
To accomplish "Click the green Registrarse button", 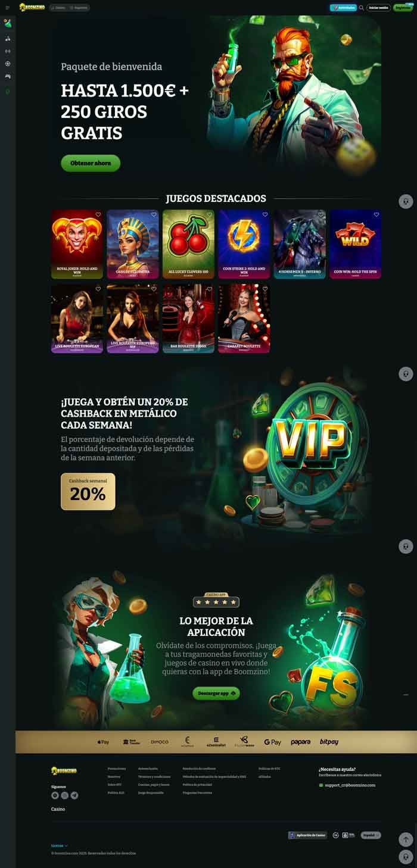I will click(x=403, y=8).
